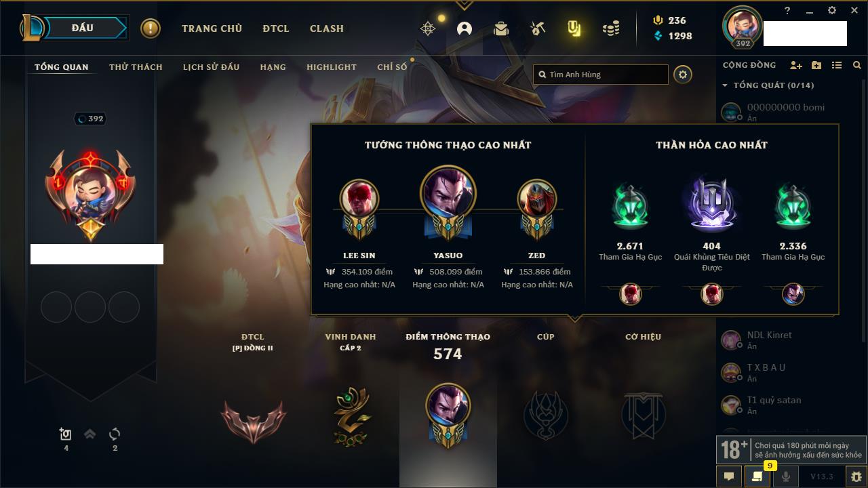The width and height of the screenshot is (868, 488).
Task: Open the Profile icon in top bar
Action: 465,28
